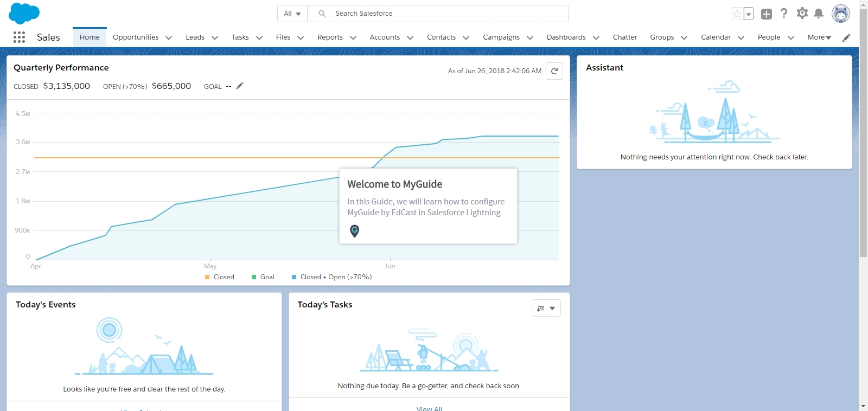Screen dimensions: 868x411
Task: Click the Today's Events heading
Action: click(x=46, y=305)
